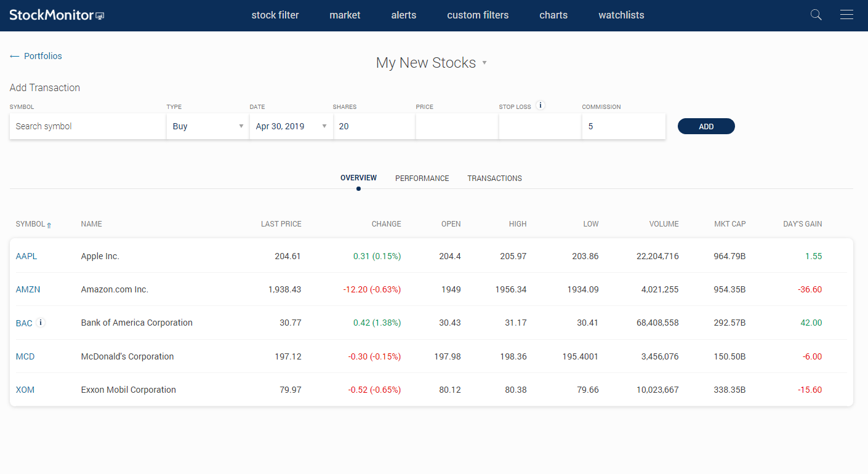Click the 42.00 day's gain value

pos(811,323)
